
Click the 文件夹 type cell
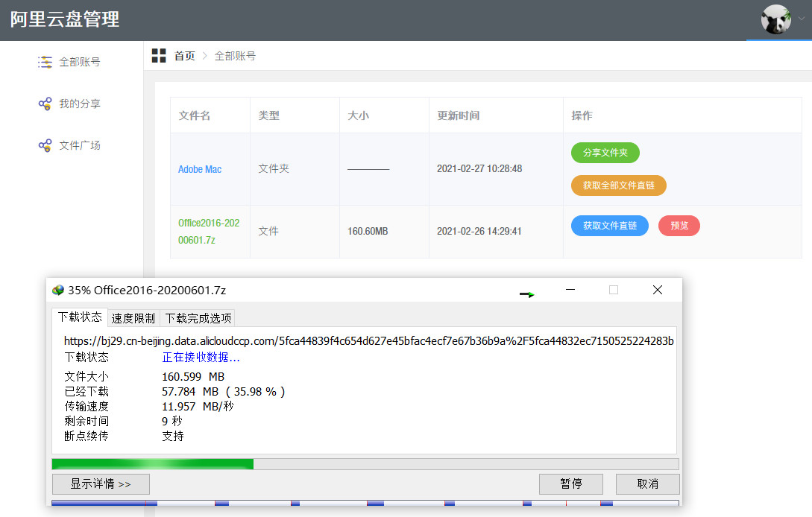(x=274, y=168)
